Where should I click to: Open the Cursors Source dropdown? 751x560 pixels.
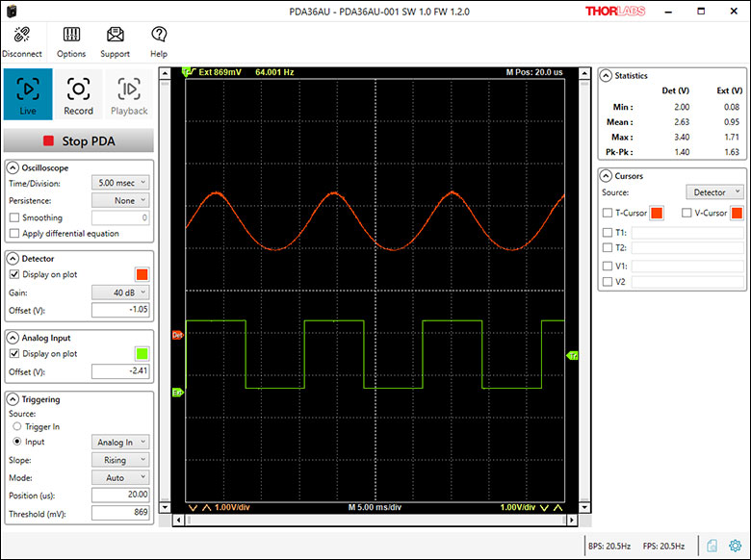pyautogui.click(x=713, y=192)
